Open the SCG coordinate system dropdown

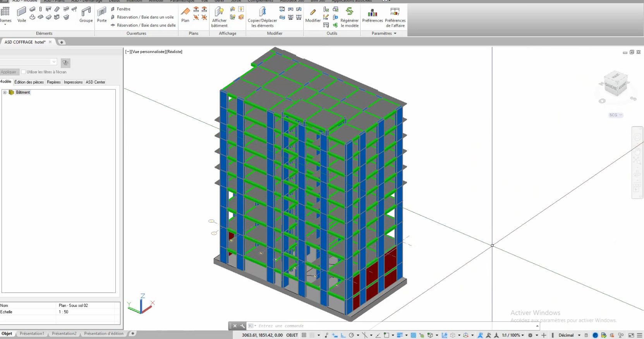tap(616, 115)
